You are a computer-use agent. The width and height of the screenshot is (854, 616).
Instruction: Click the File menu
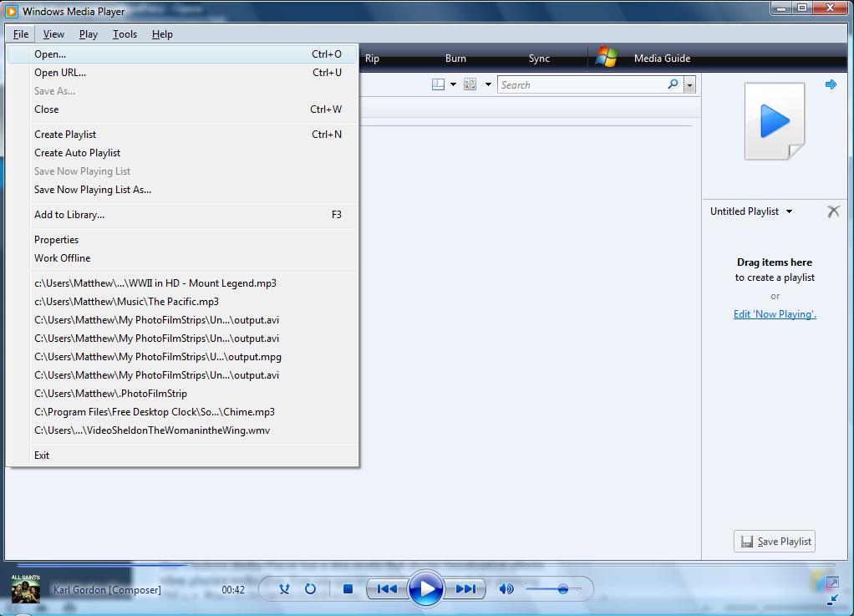coord(21,34)
